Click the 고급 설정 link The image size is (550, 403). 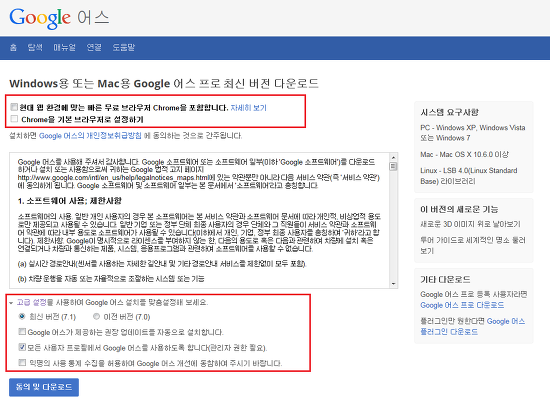pos(32,302)
